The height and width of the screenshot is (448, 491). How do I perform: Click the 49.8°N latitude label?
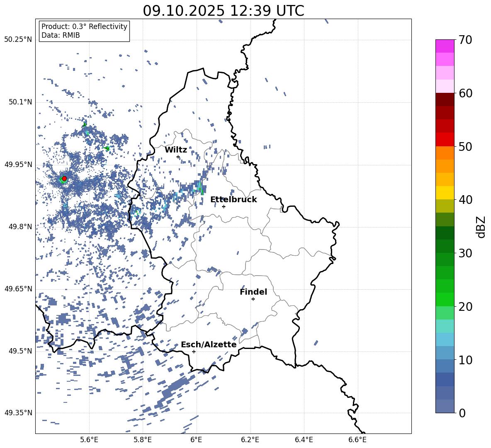[x=21, y=227]
